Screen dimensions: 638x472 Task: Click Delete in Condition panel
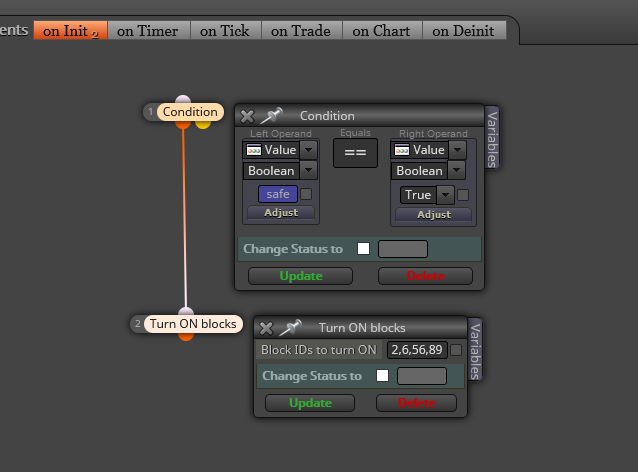(425, 276)
